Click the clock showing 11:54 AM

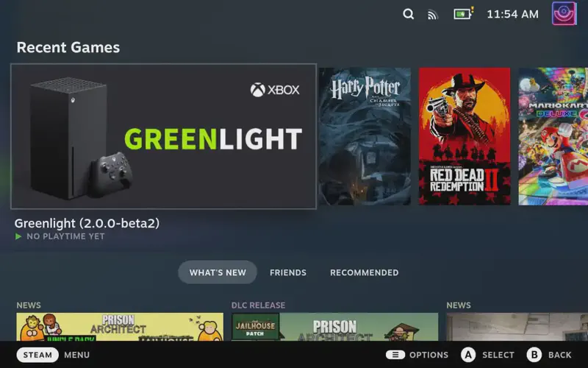tap(512, 14)
